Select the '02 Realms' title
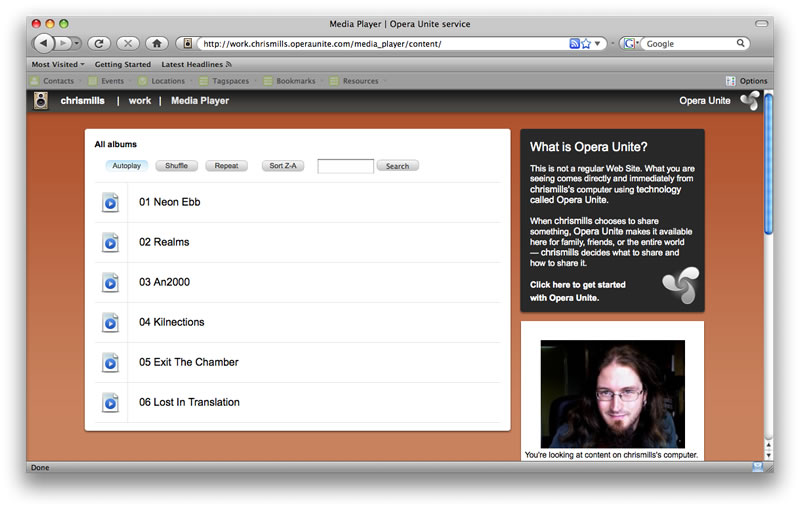The image size is (800, 509). click(164, 242)
